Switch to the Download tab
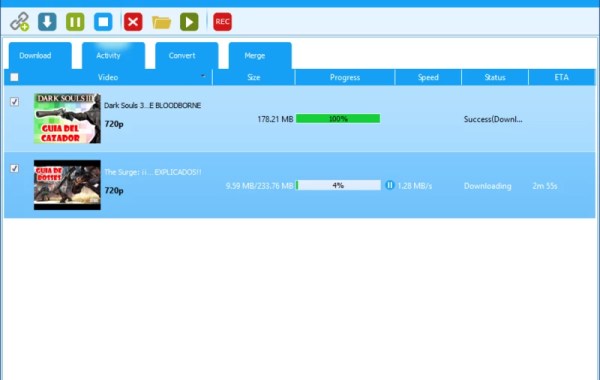The height and width of the screenshot is (380, 600). 40,55
